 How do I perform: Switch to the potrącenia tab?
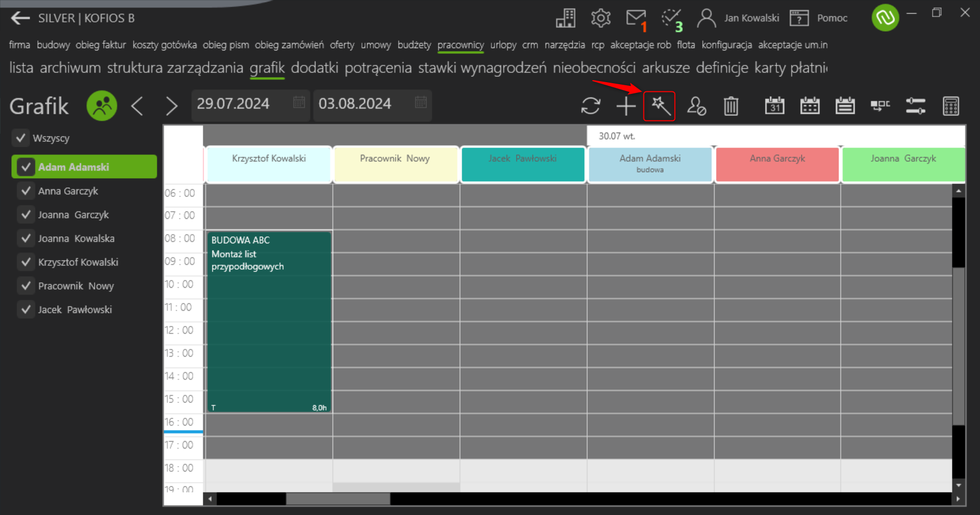point(378,67)
